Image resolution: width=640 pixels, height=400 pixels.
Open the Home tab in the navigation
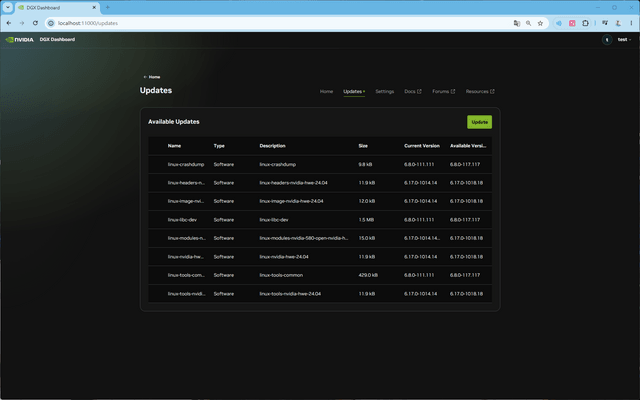pyautogui.click(x=326, y=91)
